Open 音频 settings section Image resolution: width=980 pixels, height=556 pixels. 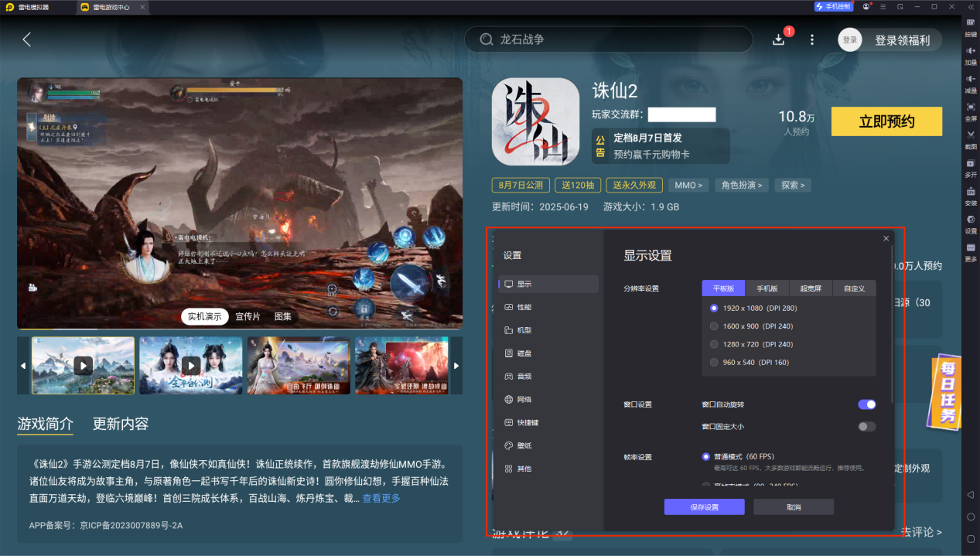pos(548,377)
